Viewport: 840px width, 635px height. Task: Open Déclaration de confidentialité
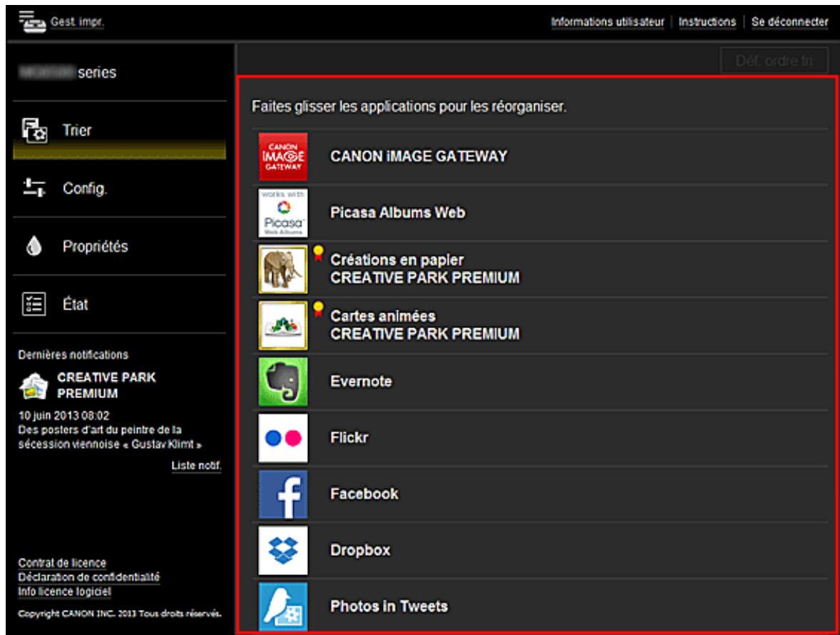point(89,578)
